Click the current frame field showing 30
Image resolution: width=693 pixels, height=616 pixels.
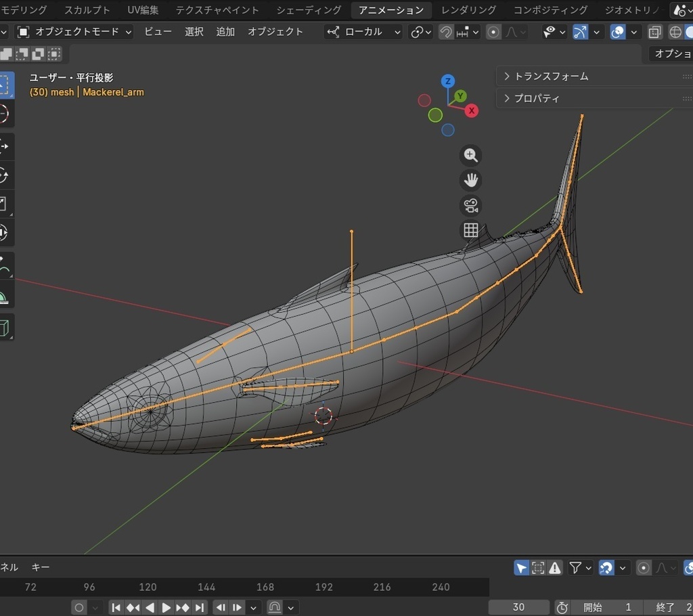[519, 607]
